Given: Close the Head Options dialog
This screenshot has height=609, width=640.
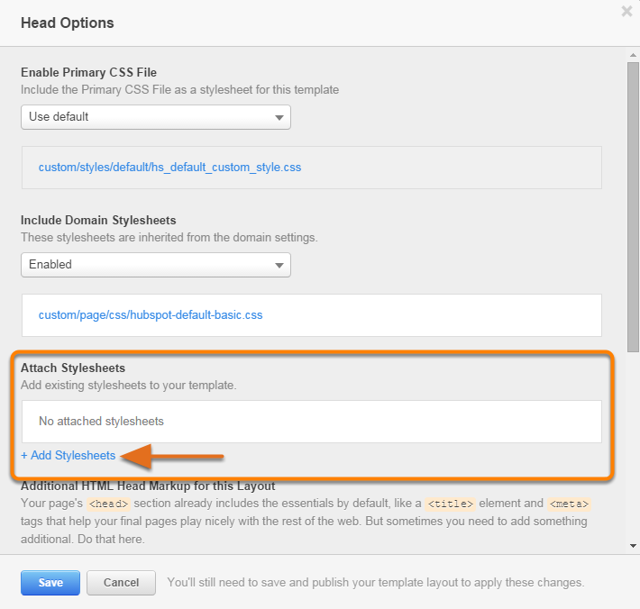Looking at the screenshot, I should point(627,11).
